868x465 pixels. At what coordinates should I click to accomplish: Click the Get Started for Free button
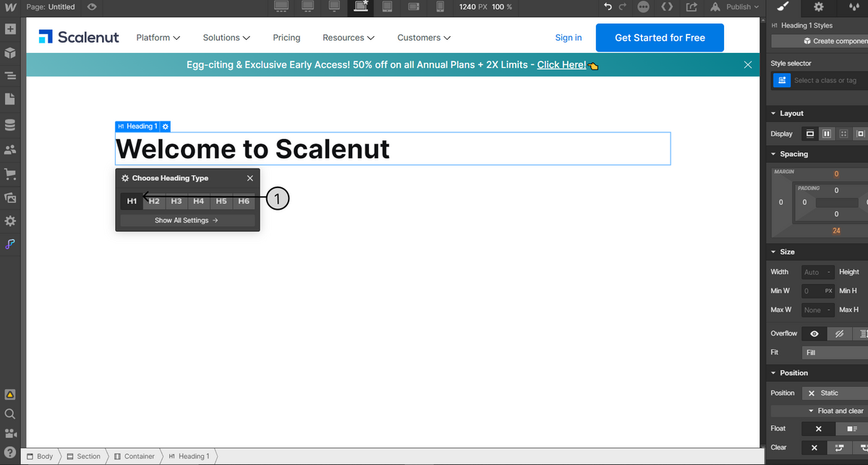659,38
